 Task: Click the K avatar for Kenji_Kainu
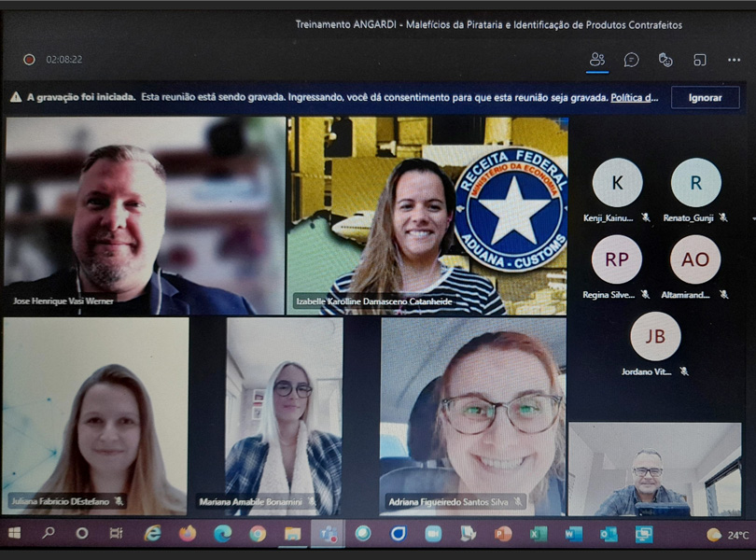tap(617, 183)
